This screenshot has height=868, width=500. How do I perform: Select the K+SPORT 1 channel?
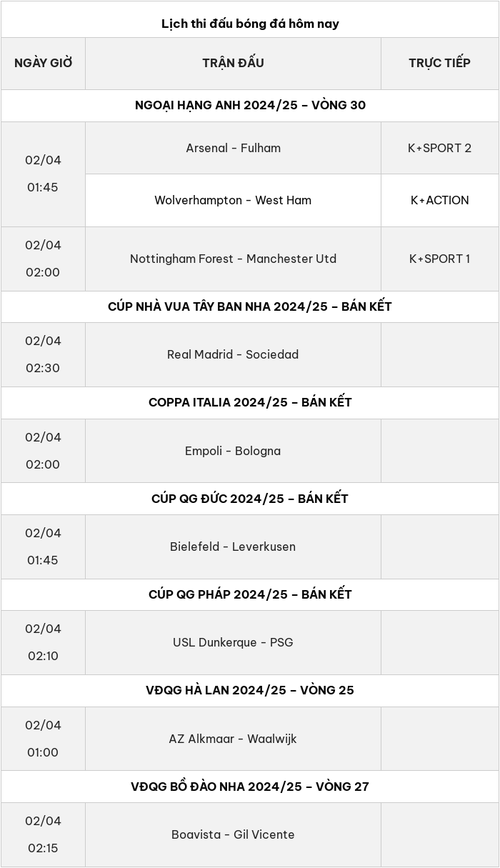tap(440, 259)
